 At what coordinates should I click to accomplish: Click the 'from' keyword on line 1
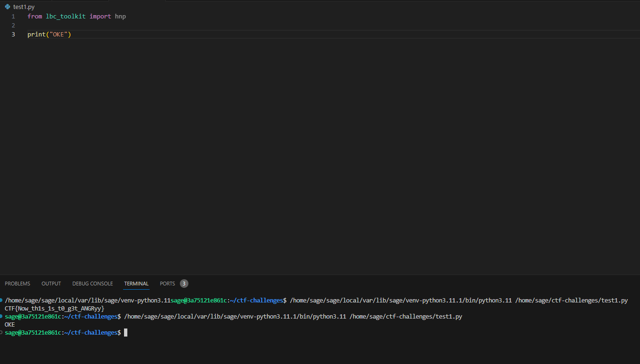click(35, 17)
